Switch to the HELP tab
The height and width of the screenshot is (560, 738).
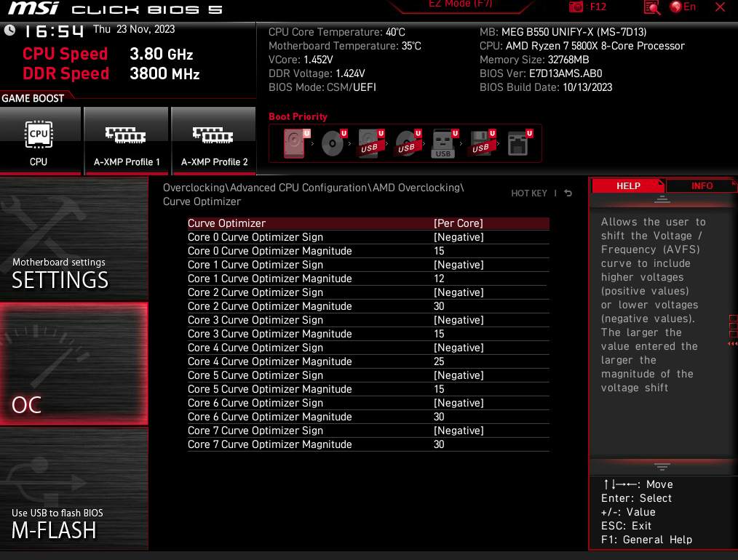[x=628, y=185]
